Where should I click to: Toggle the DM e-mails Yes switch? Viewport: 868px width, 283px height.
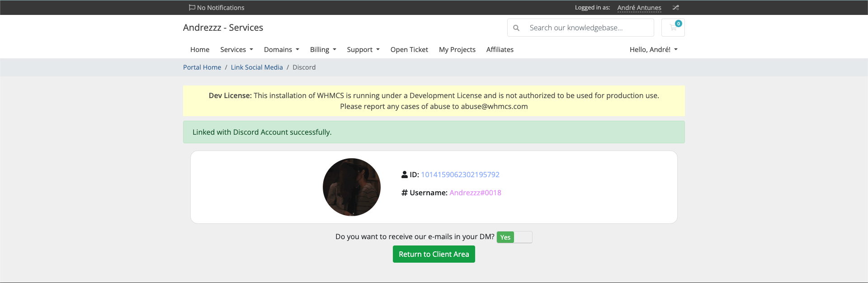pyautogui.click(x=514, y=237)
